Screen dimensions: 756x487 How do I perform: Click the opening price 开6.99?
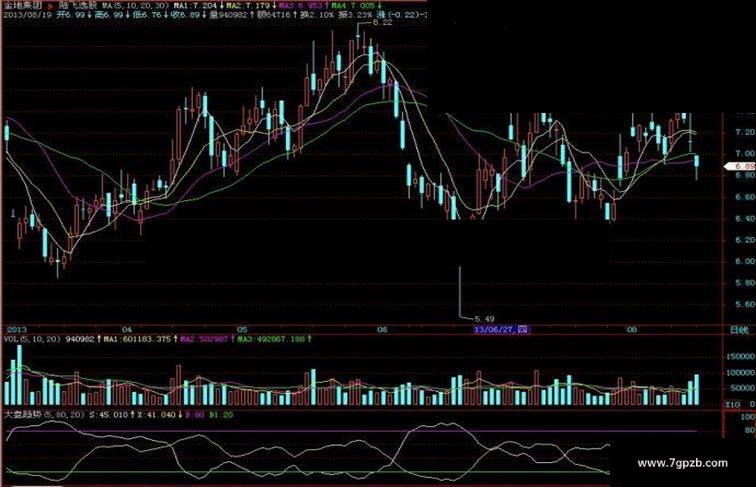72,15
